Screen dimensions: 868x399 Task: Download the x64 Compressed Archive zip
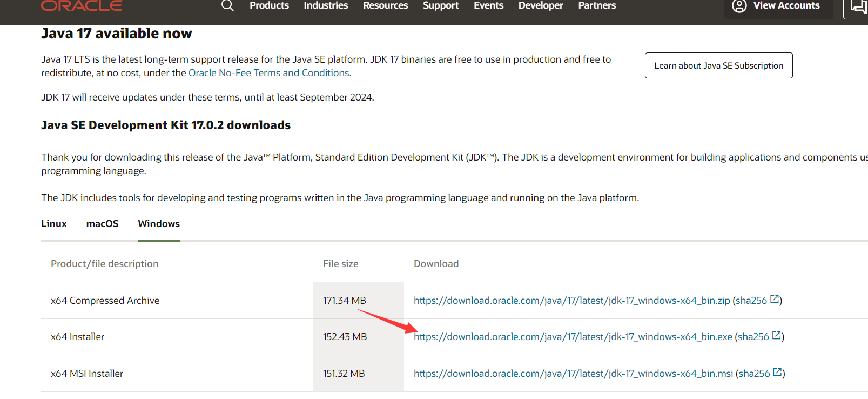571,301
